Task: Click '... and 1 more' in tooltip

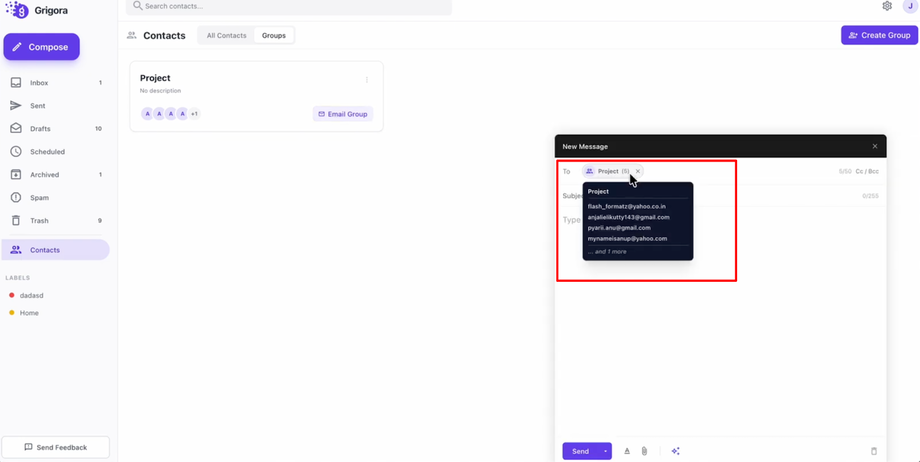Action: click(607, 252)
